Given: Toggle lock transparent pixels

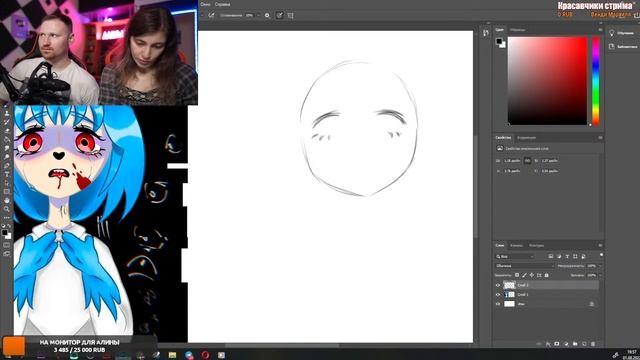Looking at the screenshot, I should pyautogui.click(x=517, y=275).
